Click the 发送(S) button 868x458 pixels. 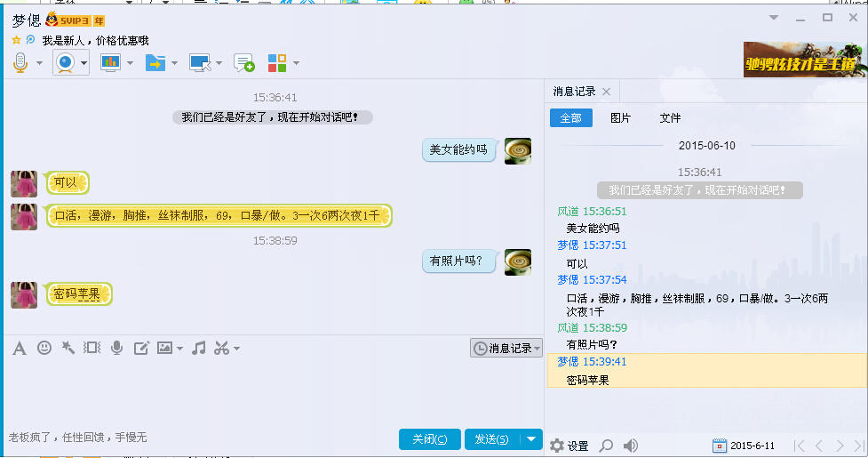point(491,439)
